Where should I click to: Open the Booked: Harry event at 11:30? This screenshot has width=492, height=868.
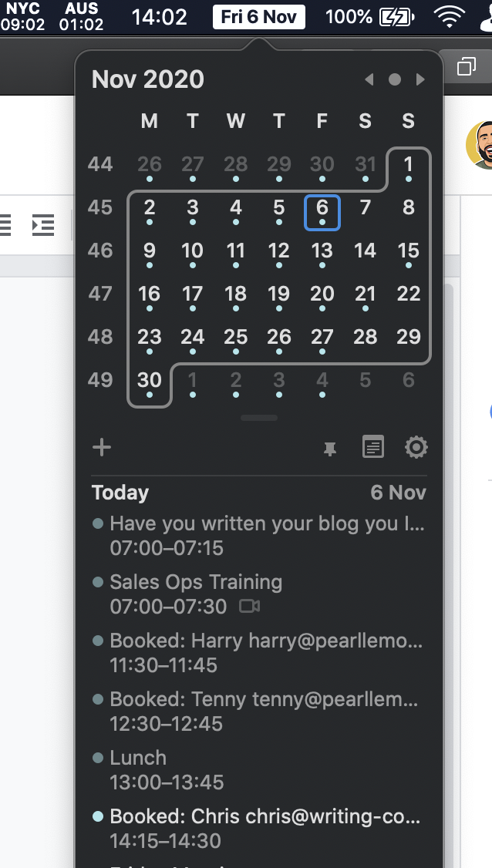pos(259,652)
